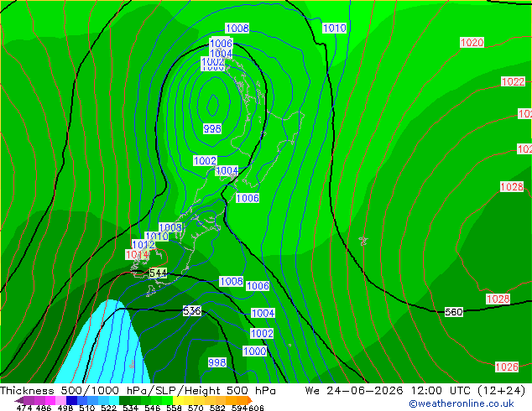Pick the dark blue swatch in the legend
This screenshot has height=411, width=532.
(71, 400)
